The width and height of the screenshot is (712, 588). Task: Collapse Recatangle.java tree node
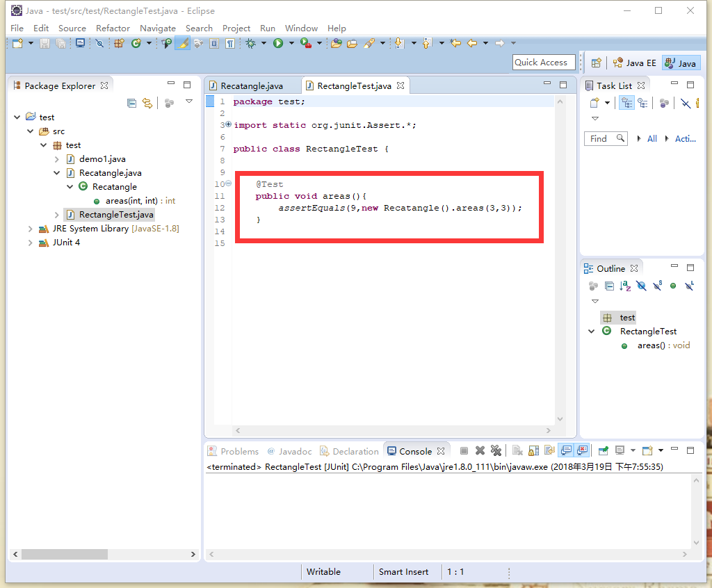[57, 173]
